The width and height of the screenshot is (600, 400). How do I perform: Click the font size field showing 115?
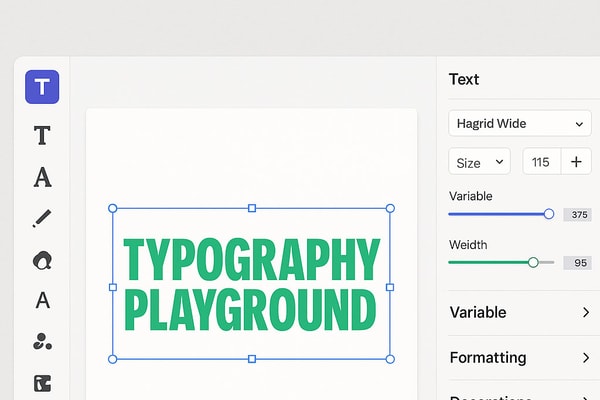tap(541, 162)
